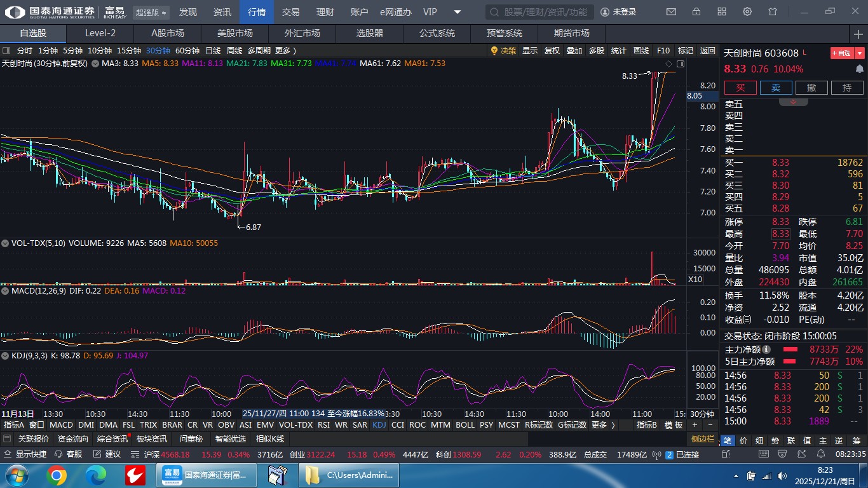Select the 60分钟 chart period

(187, 51)
